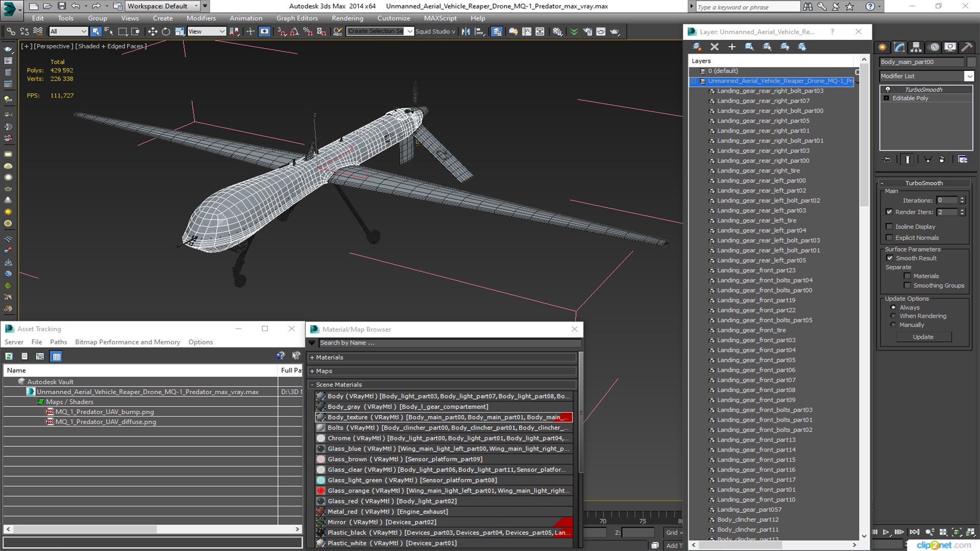The height and width of the screenshot is (551, 980).
Task: Select MQ_1_Predator_UAV_diffuse.png asset
Action: [x=106, y=422]
